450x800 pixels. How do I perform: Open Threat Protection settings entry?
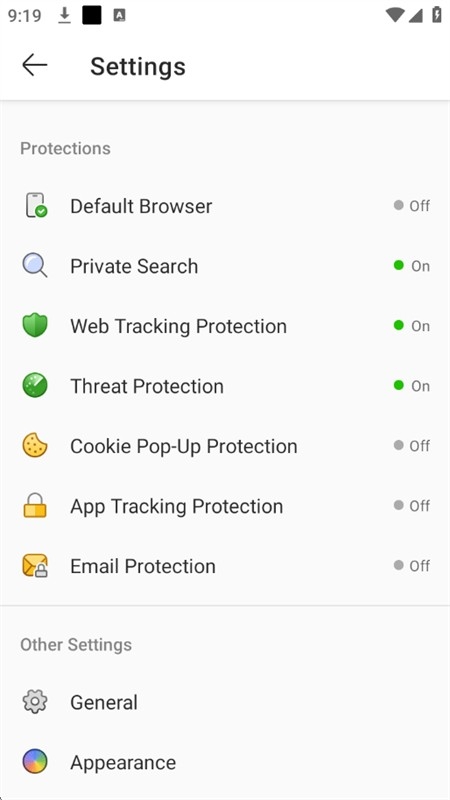click(225, 386)
